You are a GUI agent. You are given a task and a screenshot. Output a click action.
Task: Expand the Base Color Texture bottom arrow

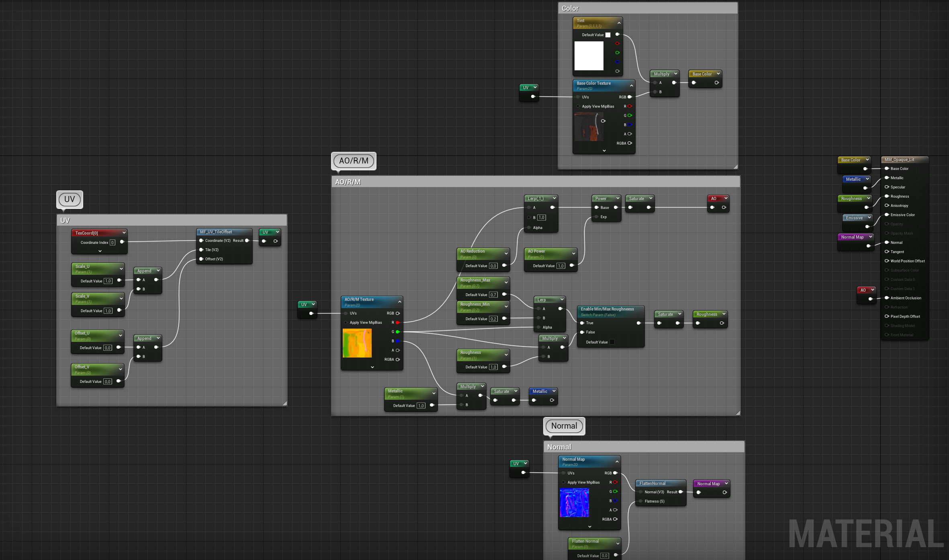(x=604, y=151)
